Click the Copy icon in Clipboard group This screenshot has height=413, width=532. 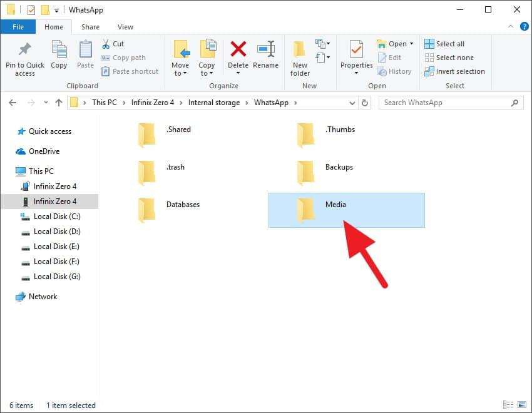point(59,49)
